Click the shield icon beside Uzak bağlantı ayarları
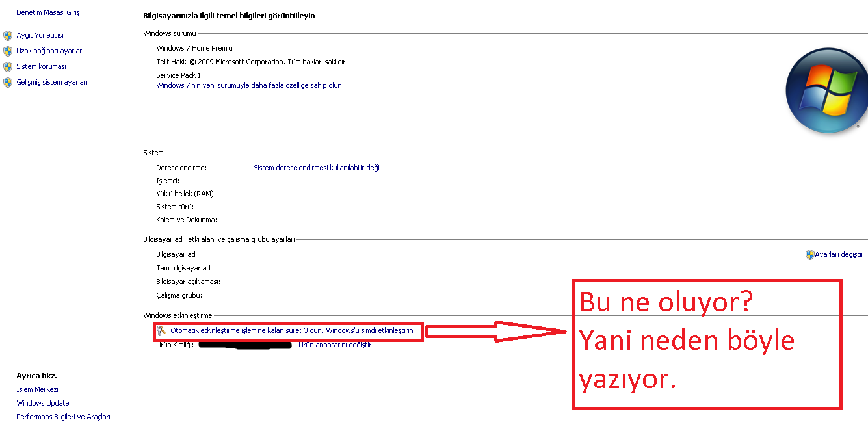Screen dimensions: 868x433 pos(8,51)
